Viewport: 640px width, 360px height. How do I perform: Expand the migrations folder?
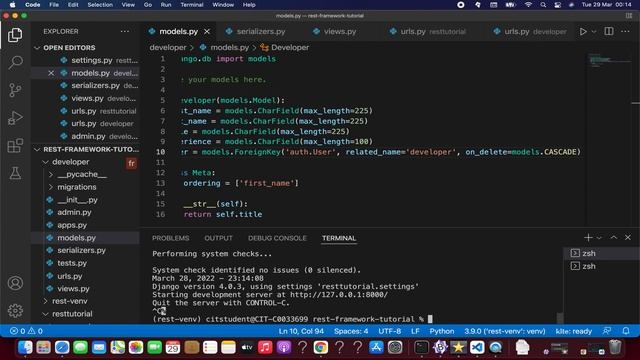77,187
